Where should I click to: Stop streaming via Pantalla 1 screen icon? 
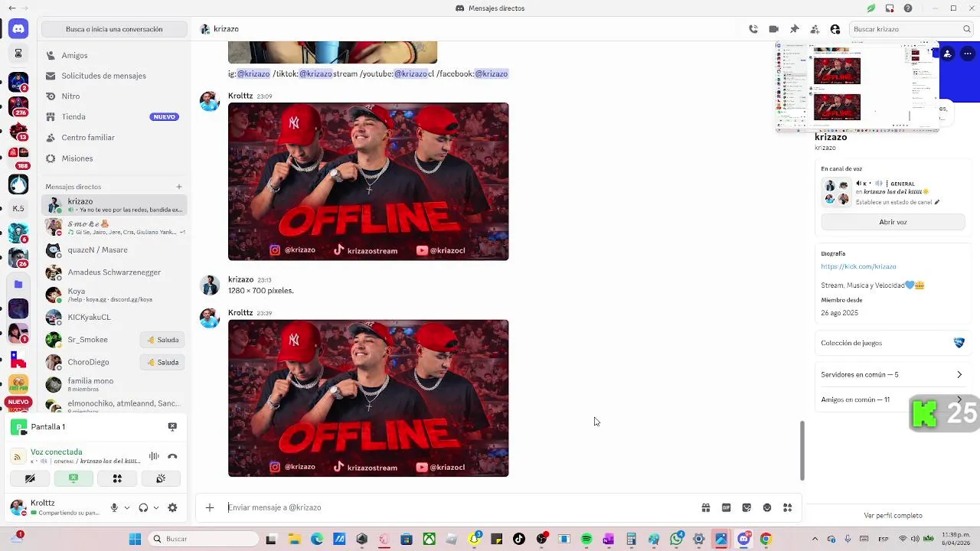[172, 426]
